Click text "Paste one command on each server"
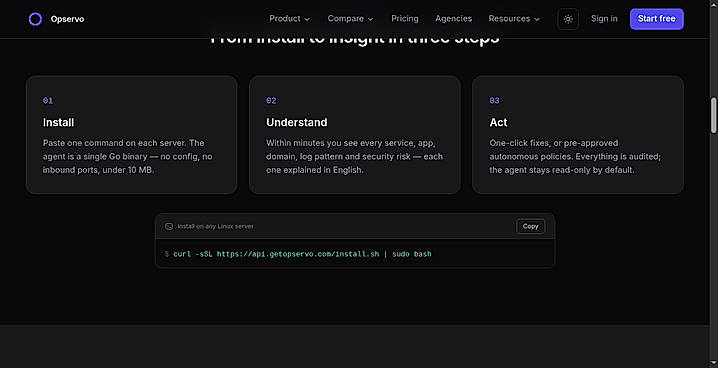The width and height of the screenshot is (718, 368). [x=114, y=143]
